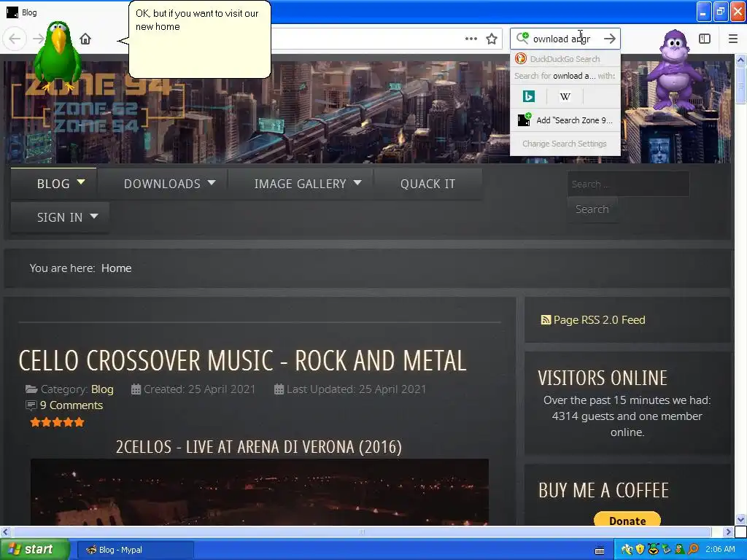Image resolution: width=747 pixels, height=560 pixels.
Task: Select DuckDuckGo Search engine
Action: pyautogui.click(x=565, y=59)
